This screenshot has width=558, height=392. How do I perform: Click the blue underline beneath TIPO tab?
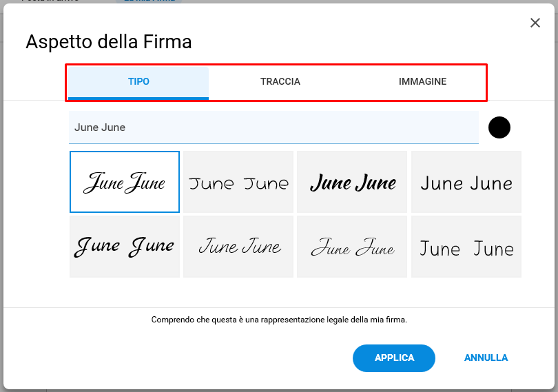tap(138, 98)
